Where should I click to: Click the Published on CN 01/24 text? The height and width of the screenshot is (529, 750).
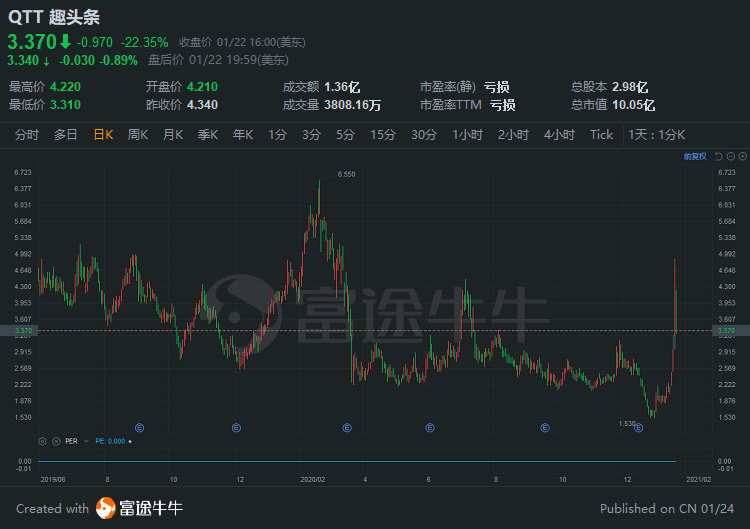(x=667, y=508)
